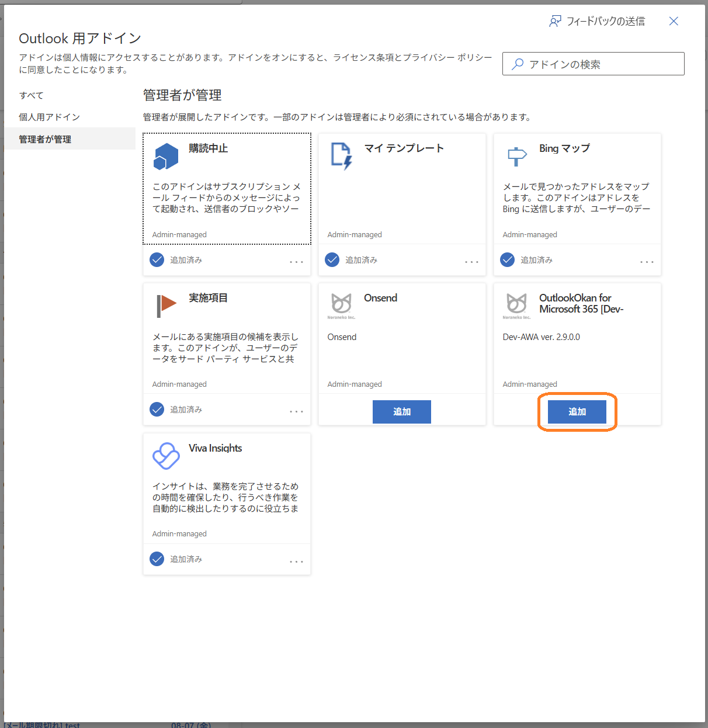Click the 購読中止 description text
Viewport: 708px width, 728px height.
[x=227, y=197]
